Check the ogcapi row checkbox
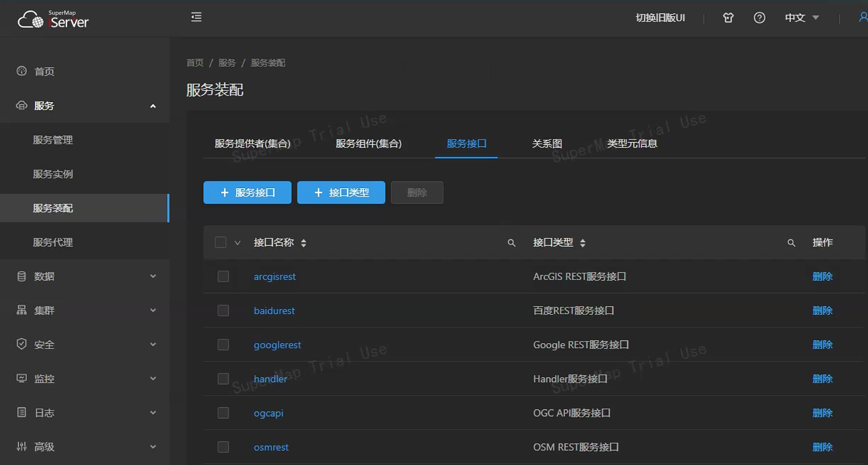Screen dimensions: 868x465 (223, 413)
